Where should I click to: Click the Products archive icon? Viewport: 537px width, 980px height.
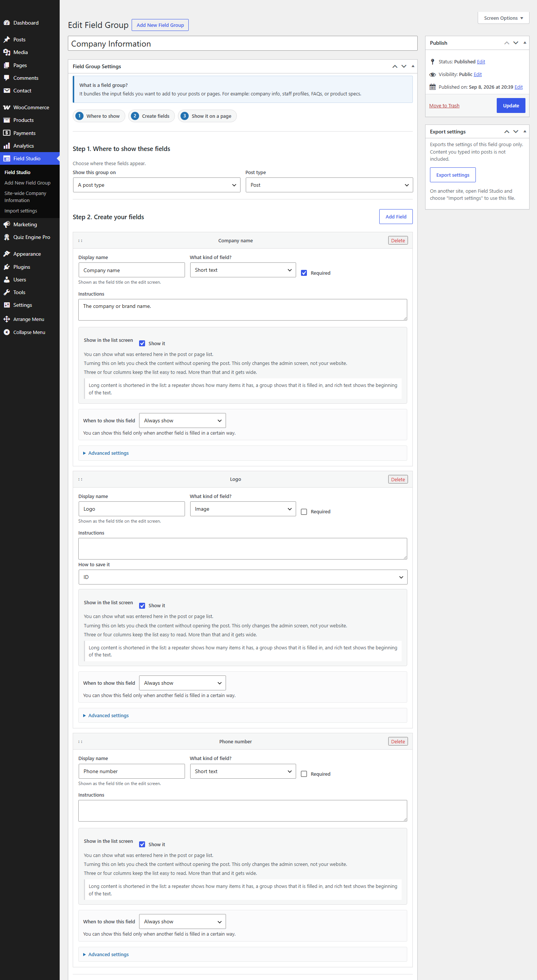pyautogui.click(x=7, y=120)
